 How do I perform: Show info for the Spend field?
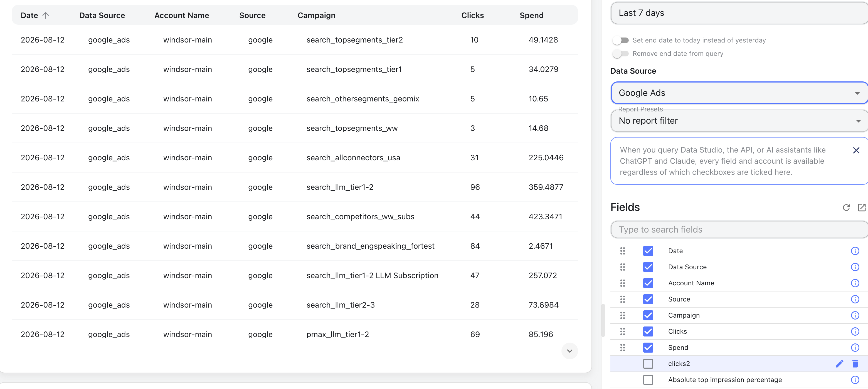pos(855,347)
